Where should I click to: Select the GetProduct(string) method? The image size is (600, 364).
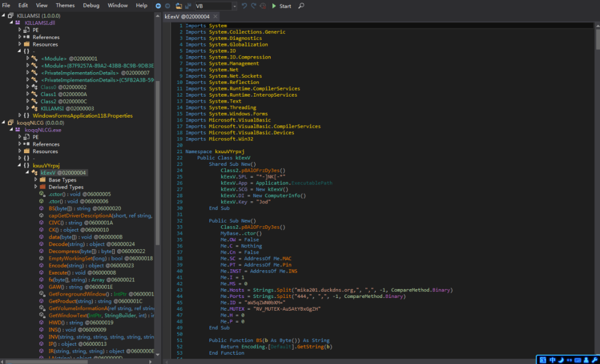[96, 301]
